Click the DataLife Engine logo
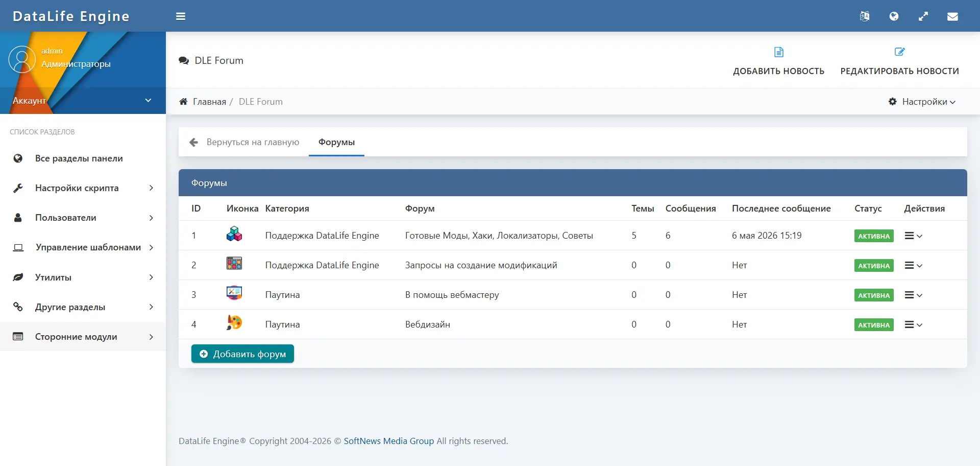 pos(71,16)
